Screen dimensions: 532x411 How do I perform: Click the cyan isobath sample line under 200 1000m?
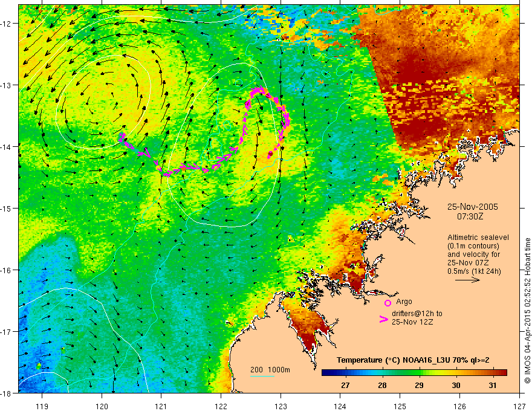point(262,376)
